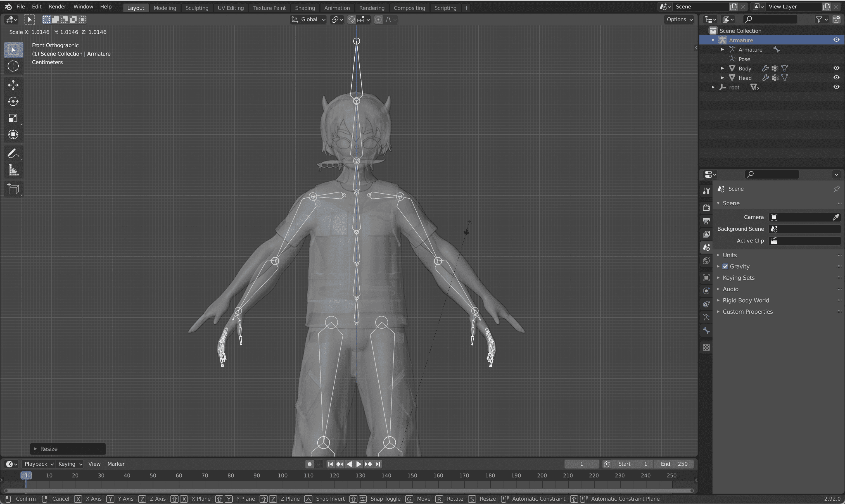
Task: Activate the Measure tool
Action: tap(13, 170)
